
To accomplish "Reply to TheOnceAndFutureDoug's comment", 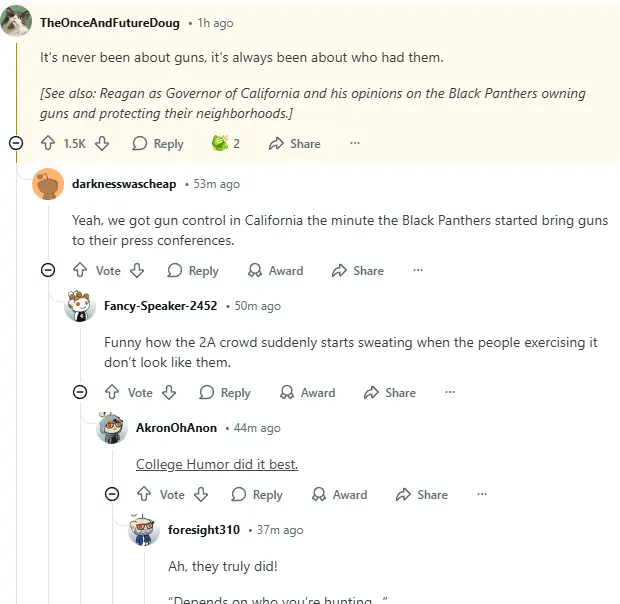I will tap(158, 143).
